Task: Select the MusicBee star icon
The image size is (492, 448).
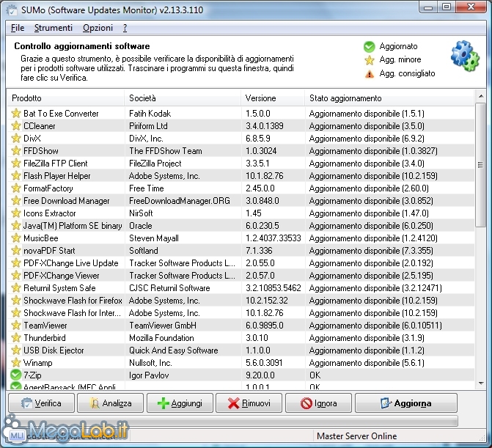Action: click(15, 238)
